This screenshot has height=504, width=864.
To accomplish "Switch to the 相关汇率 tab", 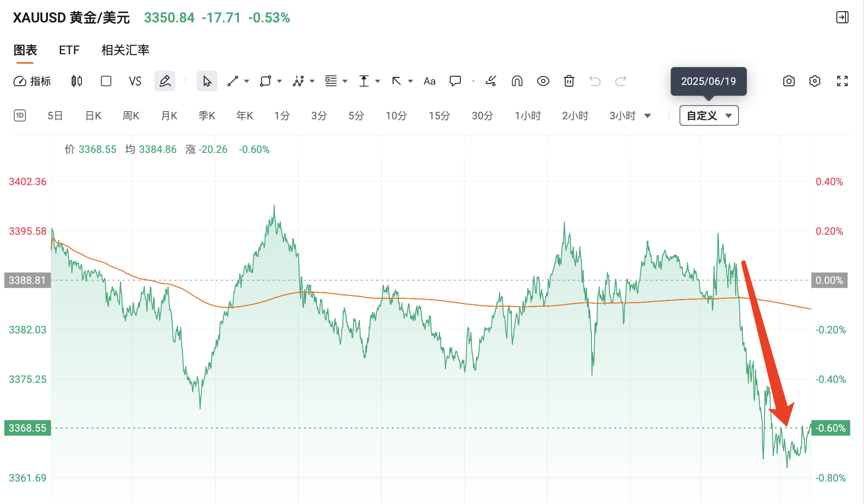I will click(125, 50).
